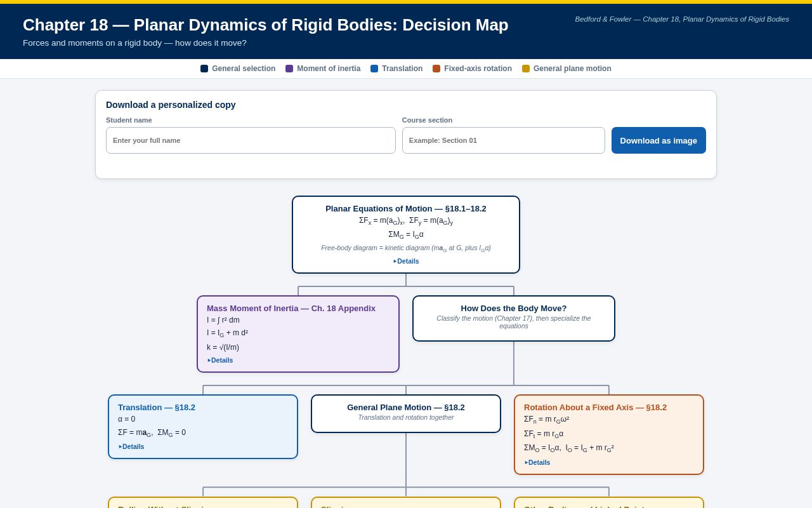The image size is (812, 508).
Task: Select the 'General Plane Motion — §18.2' heading
Action: (406, 407)
